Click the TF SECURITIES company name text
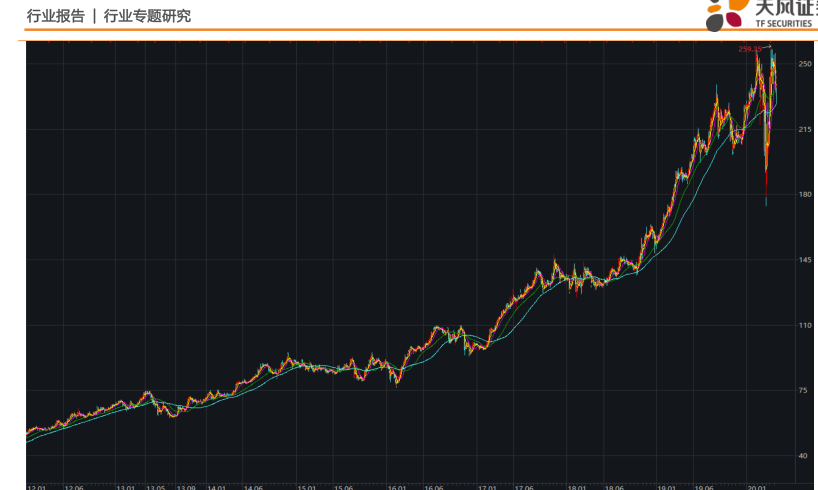 (x=782, y=24)
